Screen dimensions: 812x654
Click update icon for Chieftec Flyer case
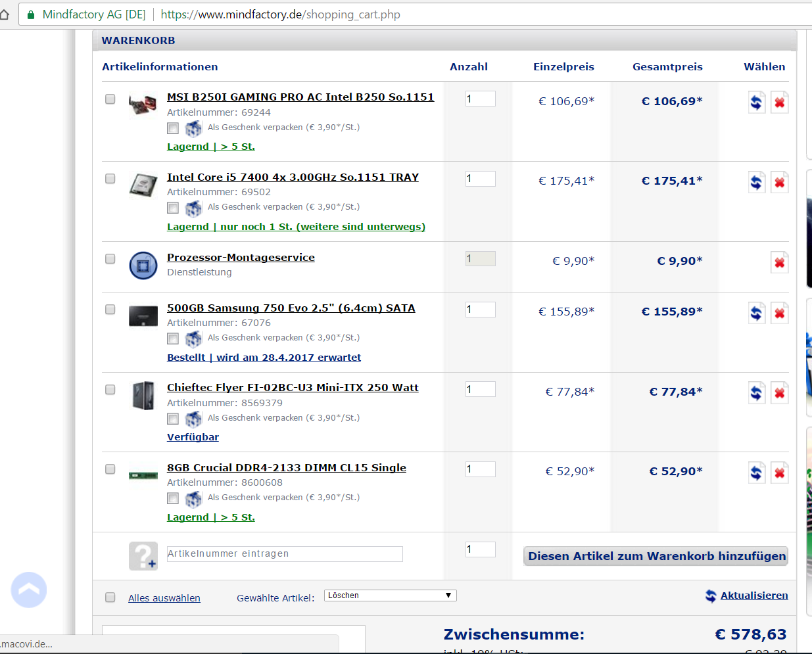click(757, 393)
